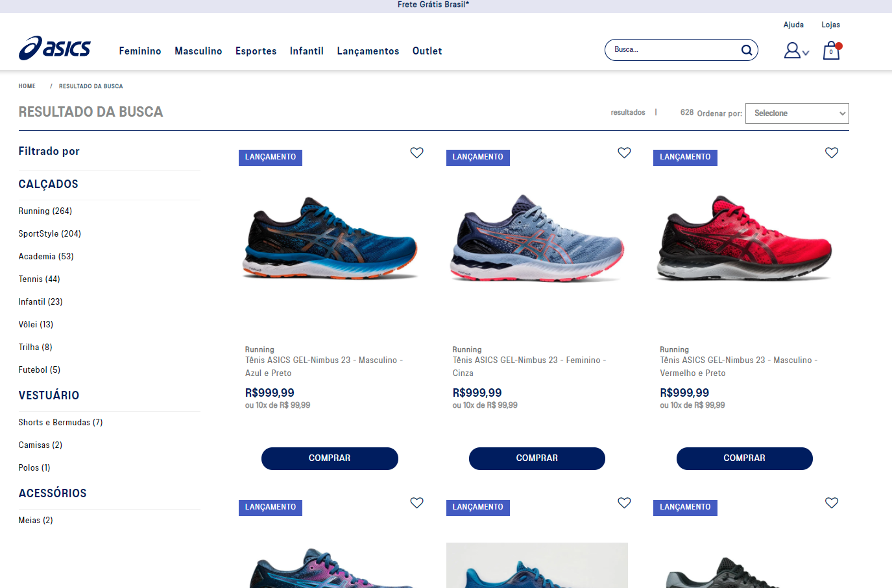Open the Infantil menu
The height and width of the screenshot is (588, 892).
[x=307, y=51]
